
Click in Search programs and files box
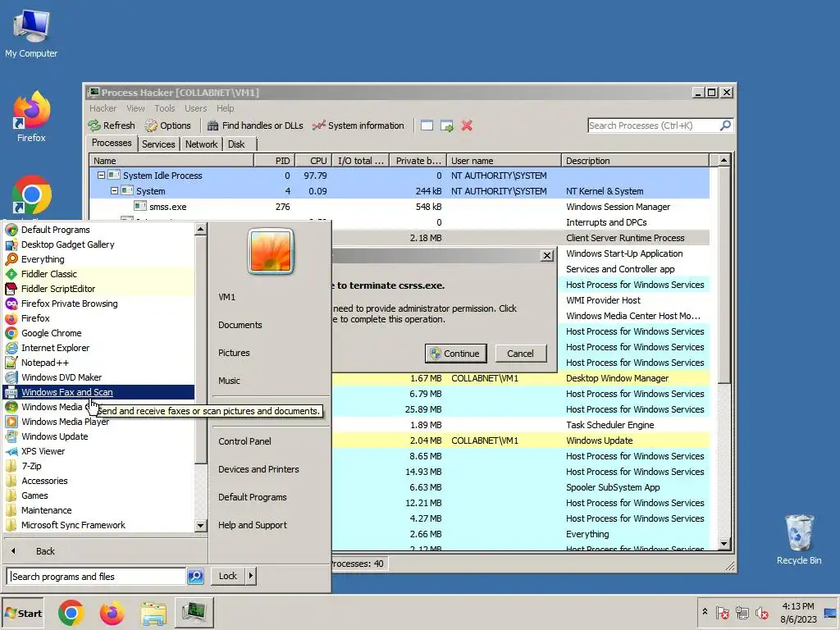(97, 577)
